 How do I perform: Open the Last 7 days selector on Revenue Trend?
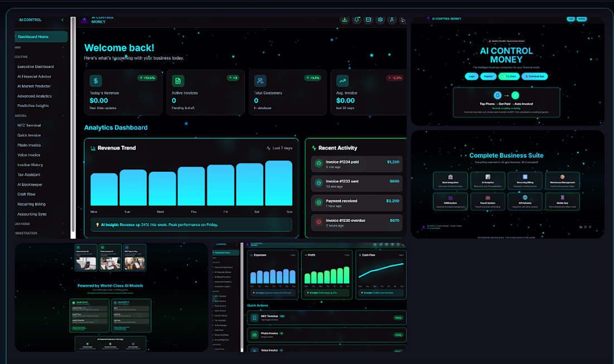point(279,148)
